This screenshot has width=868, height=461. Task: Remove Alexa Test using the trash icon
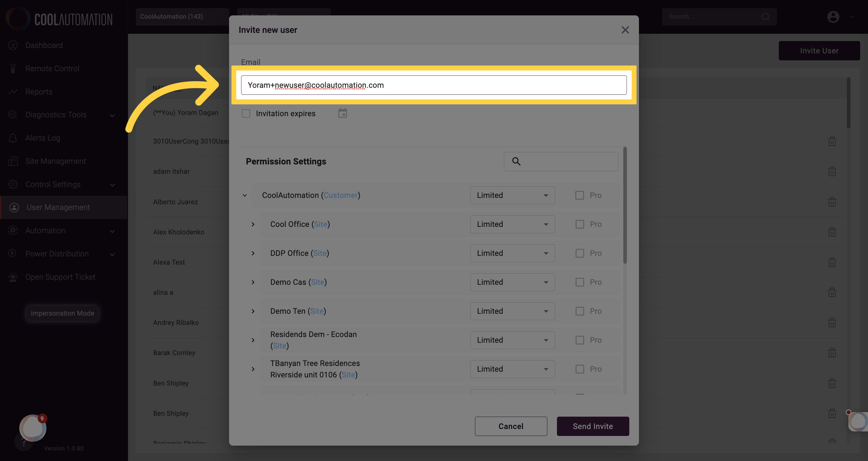coord(832,262)
